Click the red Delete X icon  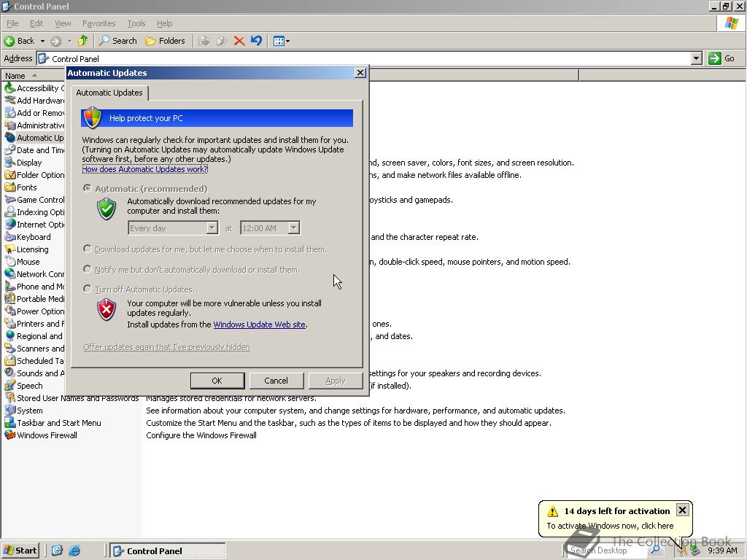click(x=239, y=41)
